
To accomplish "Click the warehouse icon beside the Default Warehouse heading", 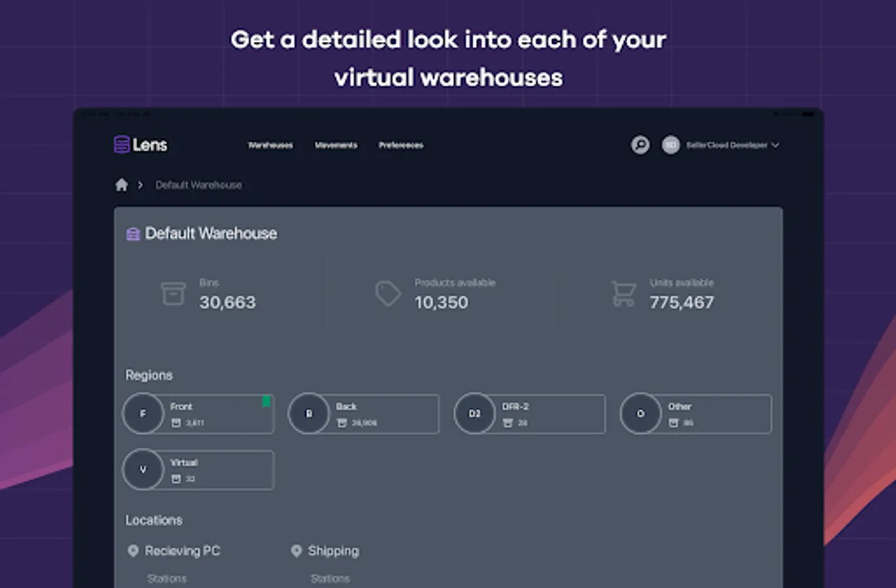I will tap(133, 234).
